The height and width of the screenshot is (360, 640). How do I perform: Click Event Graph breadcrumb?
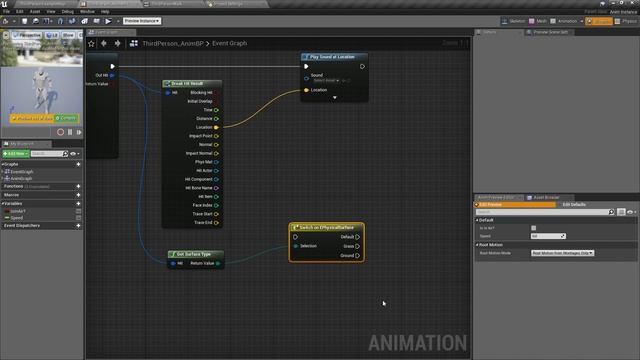click(229, 43)
